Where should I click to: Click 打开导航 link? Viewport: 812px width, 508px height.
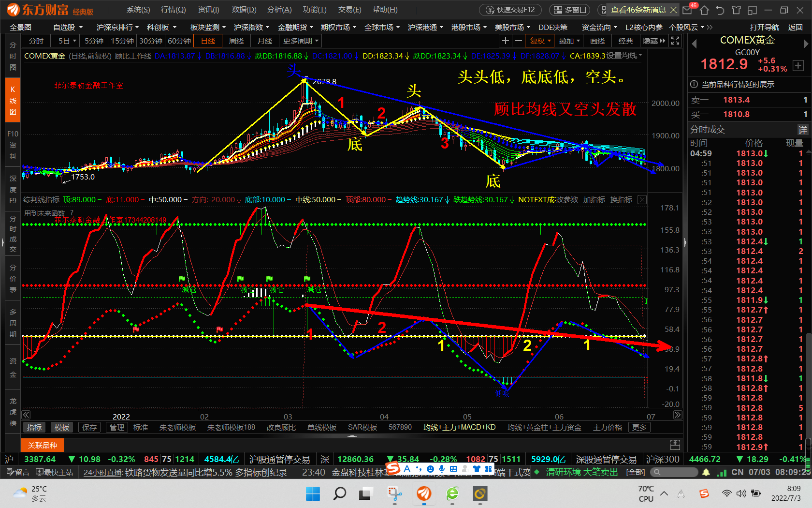click(x=764, y=28)
